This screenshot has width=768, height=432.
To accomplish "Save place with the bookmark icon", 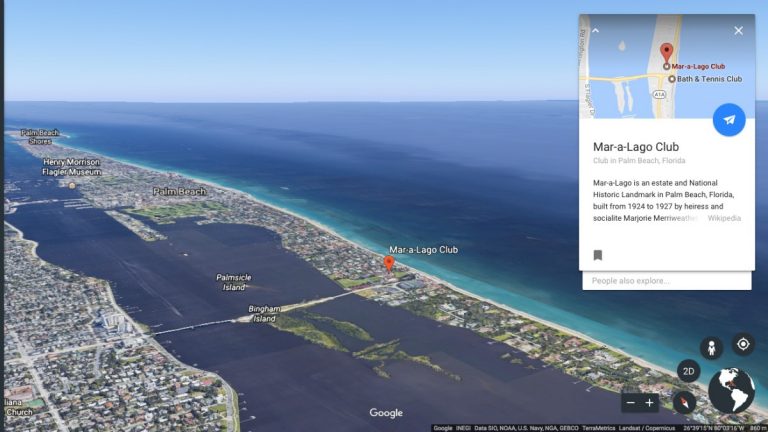I will tap(598, 255).
